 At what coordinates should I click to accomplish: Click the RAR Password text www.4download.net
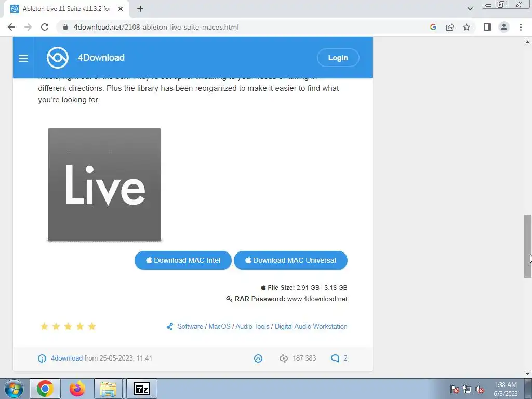(317, 299)
